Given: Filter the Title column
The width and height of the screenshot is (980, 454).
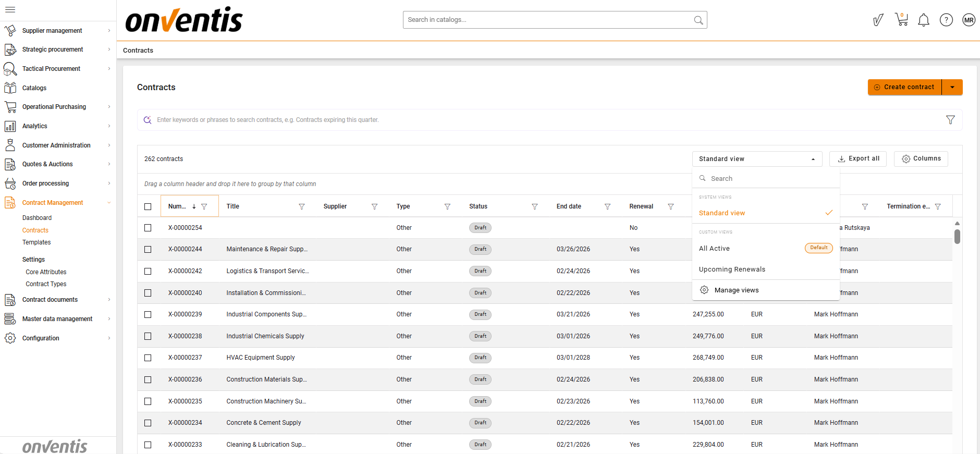Looking at the screenshot, I should coord(301,206).
